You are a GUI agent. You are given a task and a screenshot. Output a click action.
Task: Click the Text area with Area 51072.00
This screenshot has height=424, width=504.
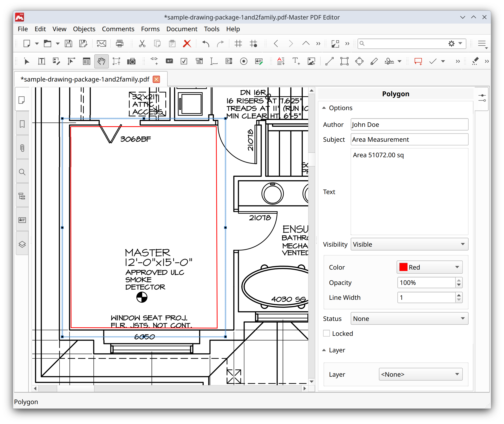pyautogui.click(x=409, y=192)
